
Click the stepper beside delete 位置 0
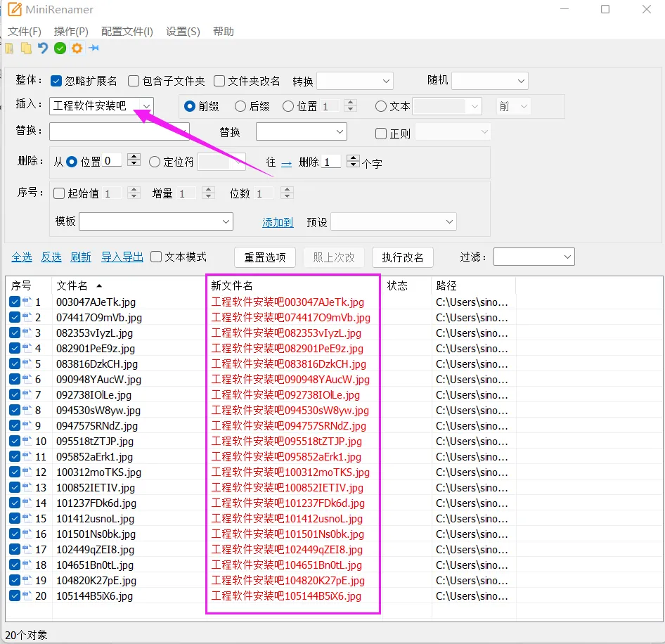pyautogui.click(x=134, y=160)
